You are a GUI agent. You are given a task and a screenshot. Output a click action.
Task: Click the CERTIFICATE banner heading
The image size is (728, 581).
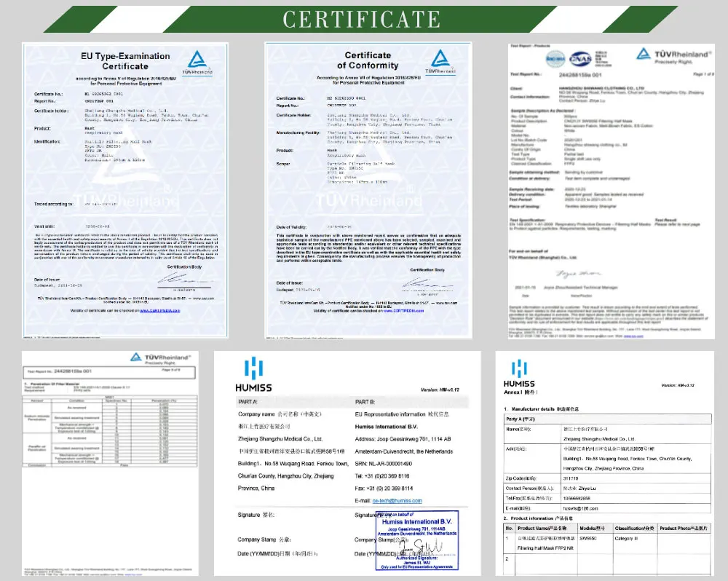[362, 20]
